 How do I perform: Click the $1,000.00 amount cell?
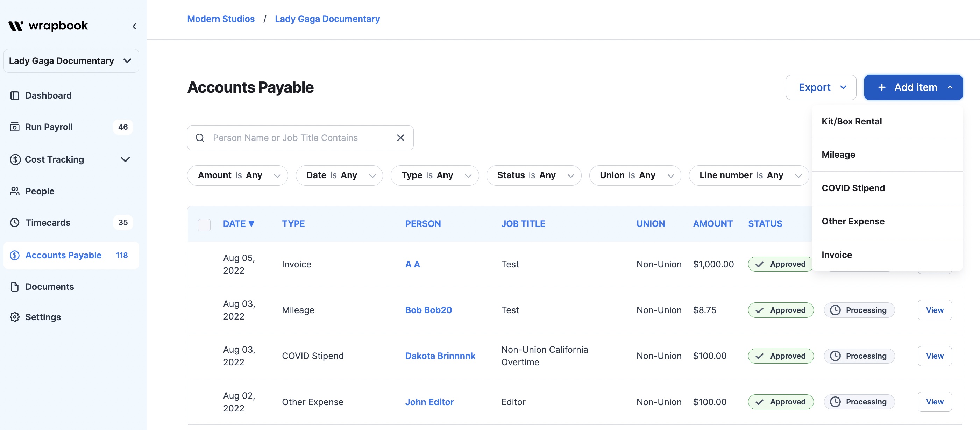[713, 264]
